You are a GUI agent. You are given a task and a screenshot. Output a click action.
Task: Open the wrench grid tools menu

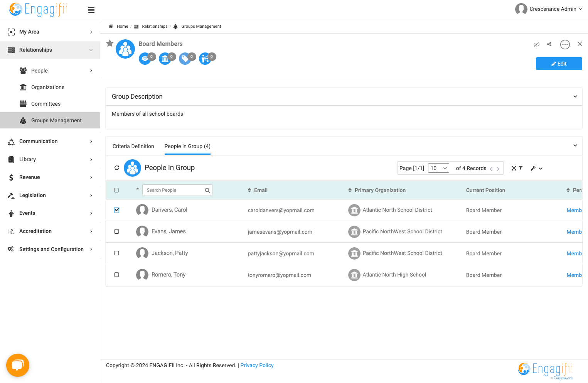pyautogui.click(x=536, y=168)
